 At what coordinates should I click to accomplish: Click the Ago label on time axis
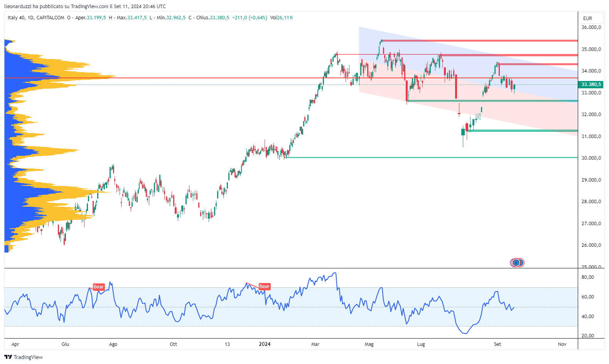pos(113,344)
